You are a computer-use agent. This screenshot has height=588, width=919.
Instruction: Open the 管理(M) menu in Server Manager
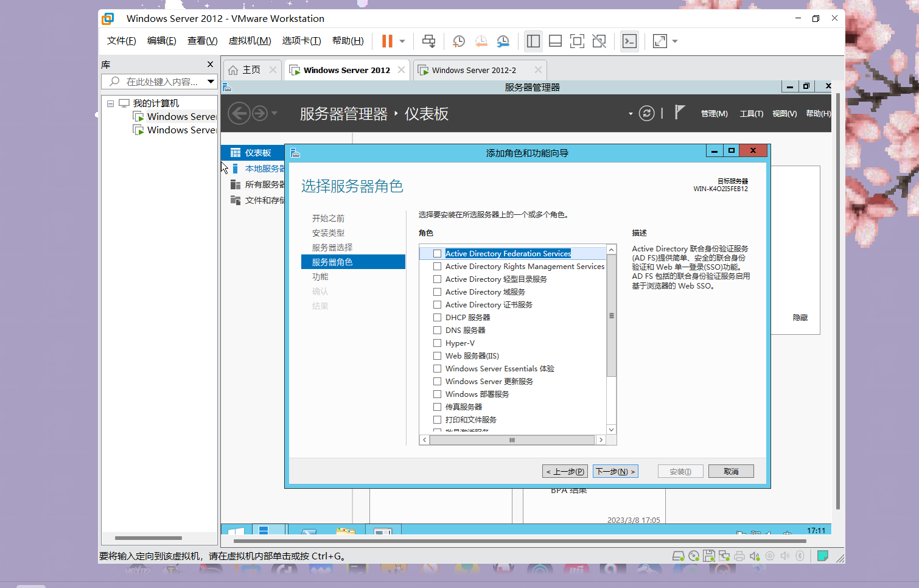tap(714, 114)
